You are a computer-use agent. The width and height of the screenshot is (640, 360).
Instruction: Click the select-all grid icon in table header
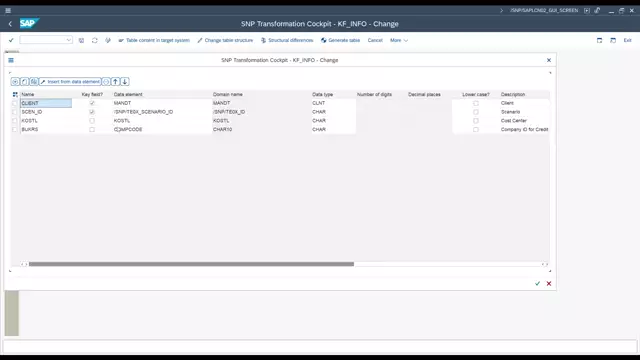point(15,95)
